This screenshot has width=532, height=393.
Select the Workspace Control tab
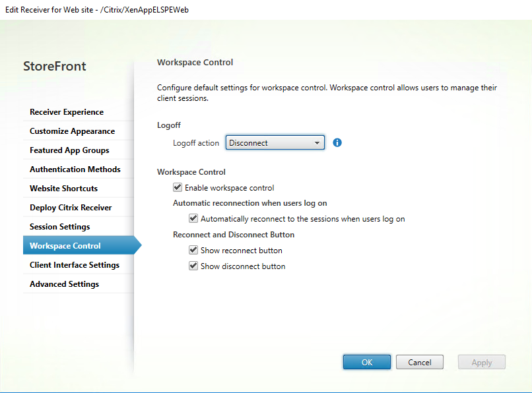tap(65, 246)
